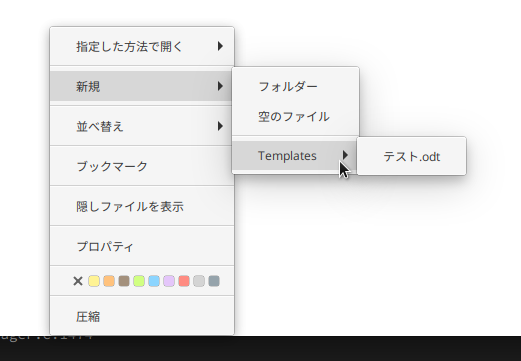Select the blue color tag swatch
Viewport: 521px width, 361px height.
(154, 281)
